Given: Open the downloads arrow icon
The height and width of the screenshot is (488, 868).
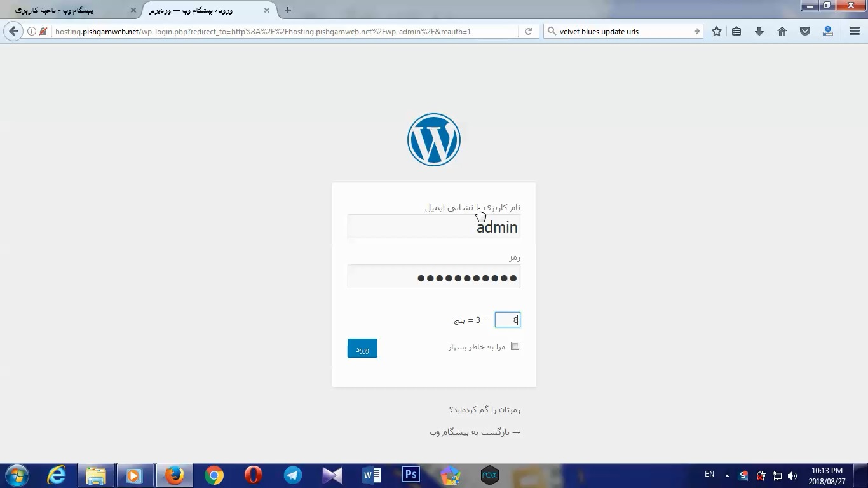Looking at the screenshot, I should (759, 31).
